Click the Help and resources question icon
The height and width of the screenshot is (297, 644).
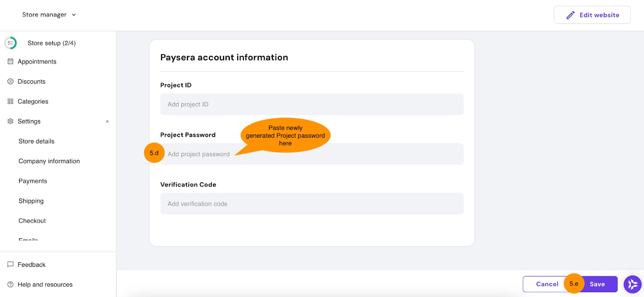[x=10, y=285]
